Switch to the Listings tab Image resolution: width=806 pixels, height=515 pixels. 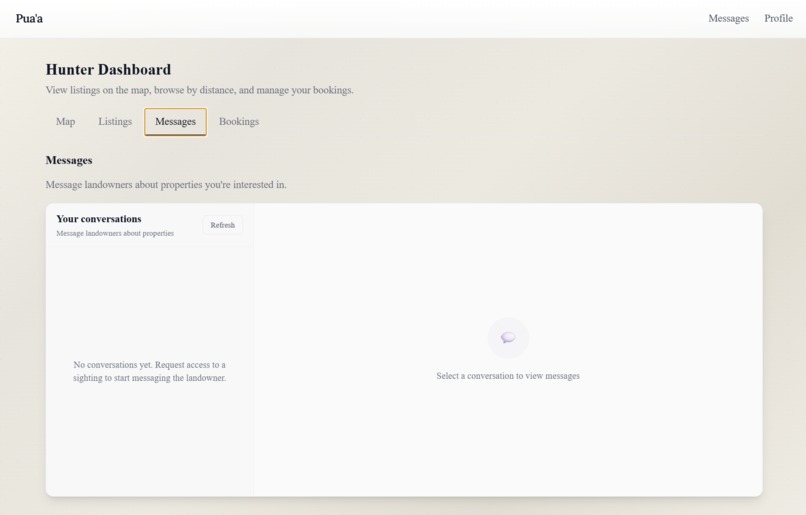[115, 122]
